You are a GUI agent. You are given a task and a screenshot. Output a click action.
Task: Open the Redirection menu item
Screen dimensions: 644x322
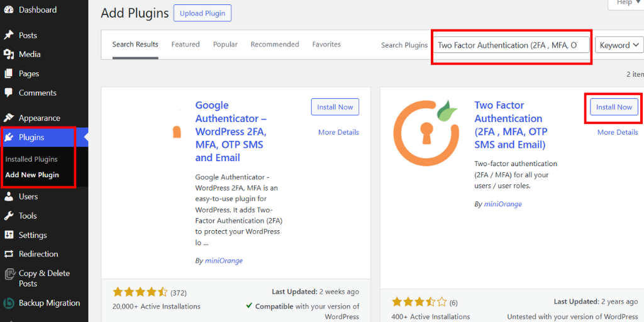[38, 254]
